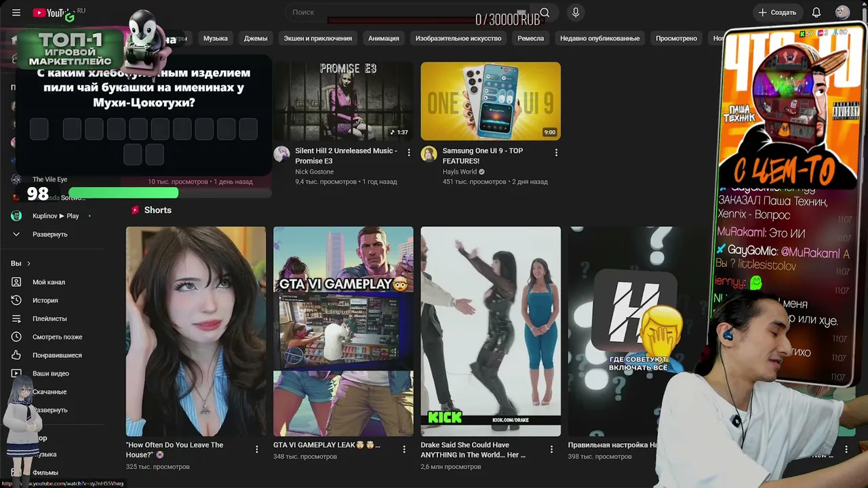Open options for Drake Said short
The image size is (868, 488).
(x=551, y=449)
